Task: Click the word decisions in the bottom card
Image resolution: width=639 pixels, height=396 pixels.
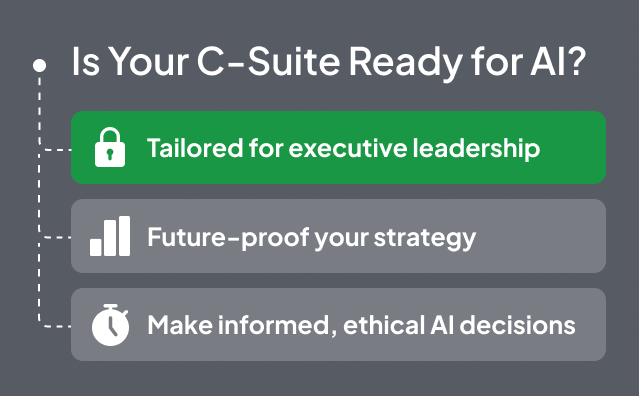Action: click(x=518, y=325)
